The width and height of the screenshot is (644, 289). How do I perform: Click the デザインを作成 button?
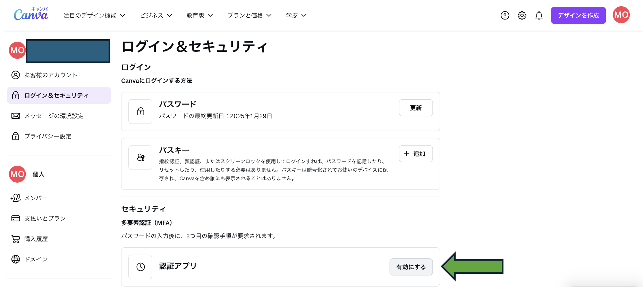578,15
